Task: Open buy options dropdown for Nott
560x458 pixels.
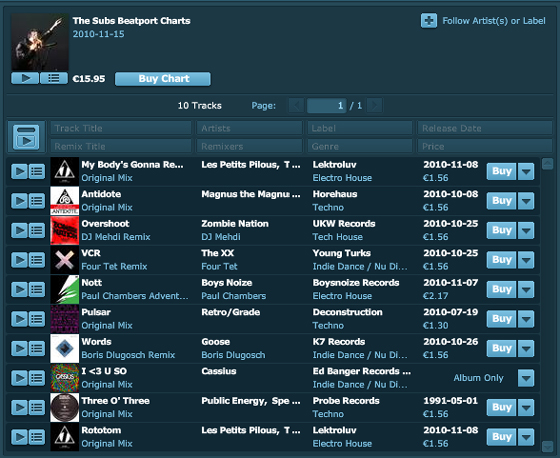Action: coord(526,289)
